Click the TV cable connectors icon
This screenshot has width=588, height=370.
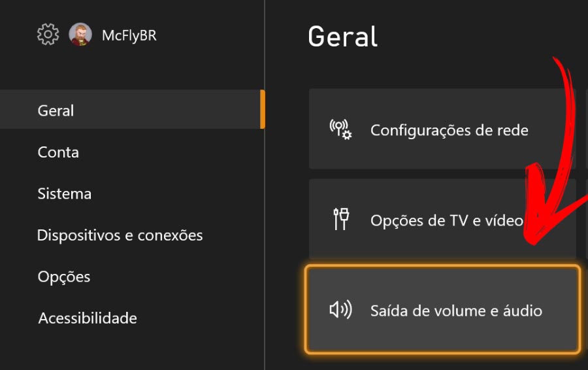341,219
